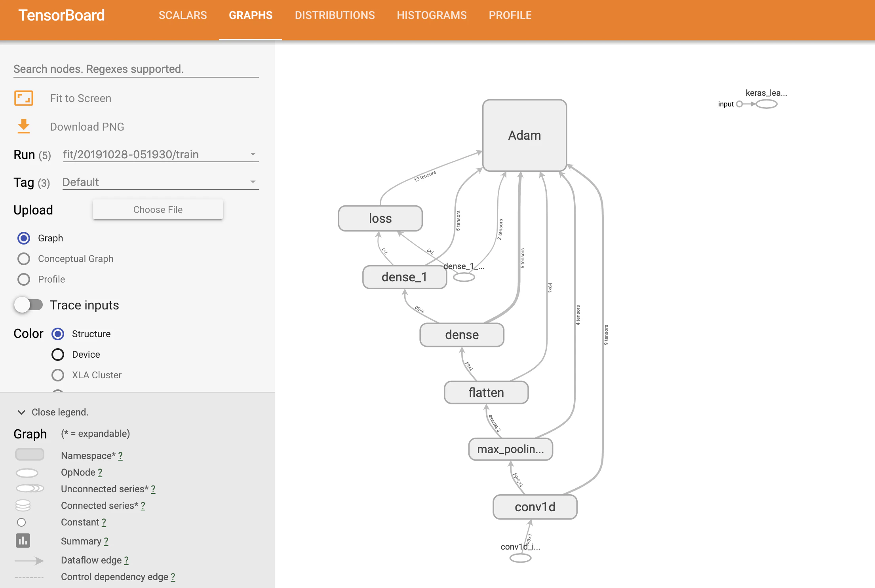
Task: Open the Unconnected series help link
Action: (x=153, y=489)
